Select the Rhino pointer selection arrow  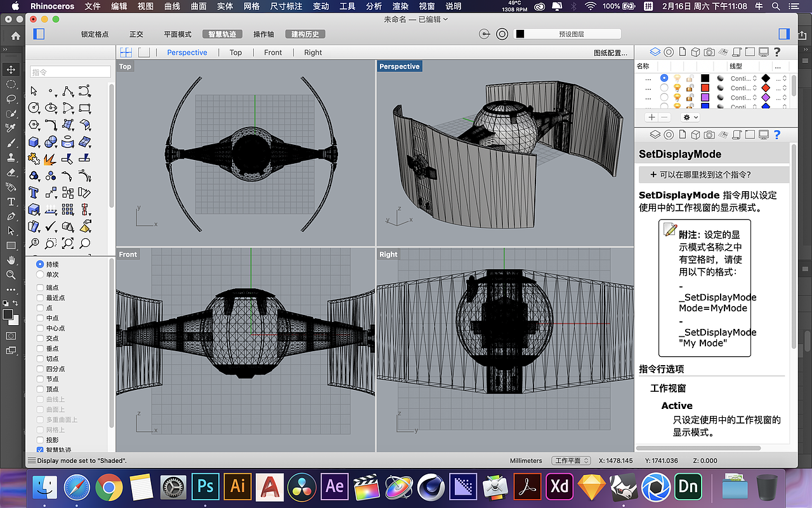34,91
